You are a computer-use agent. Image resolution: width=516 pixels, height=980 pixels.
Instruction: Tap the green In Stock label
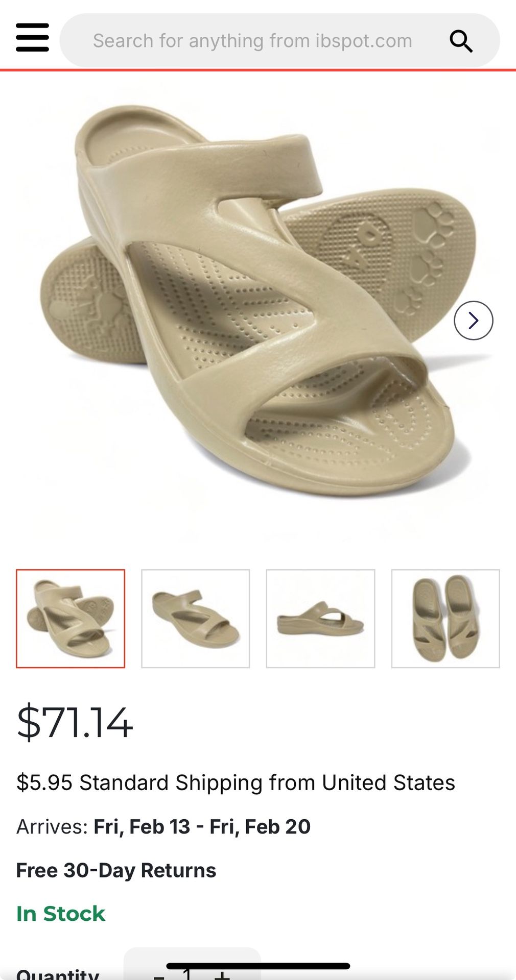[61, 914]
